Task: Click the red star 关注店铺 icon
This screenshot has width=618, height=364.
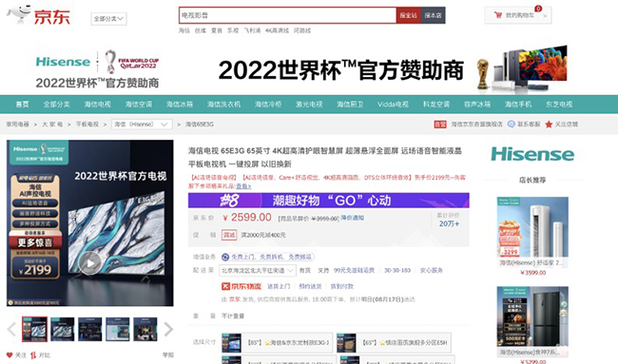Action: (x=549, y=125)
